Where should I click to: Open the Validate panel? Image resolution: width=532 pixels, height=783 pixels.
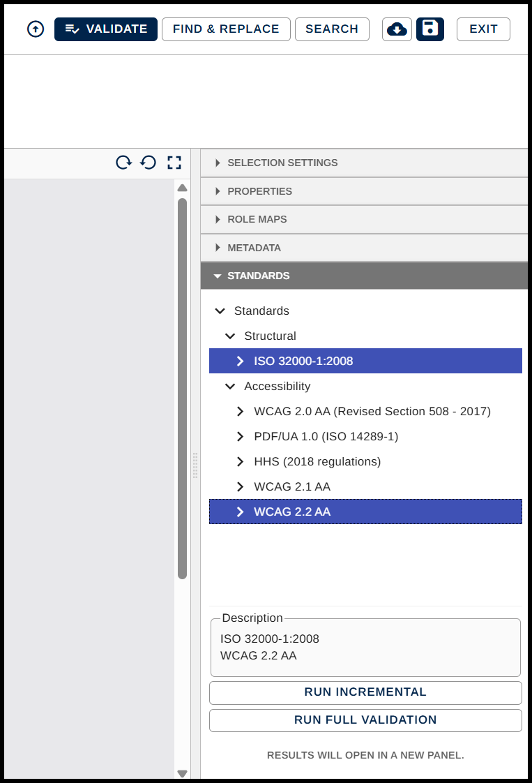[x=106, y=29]
